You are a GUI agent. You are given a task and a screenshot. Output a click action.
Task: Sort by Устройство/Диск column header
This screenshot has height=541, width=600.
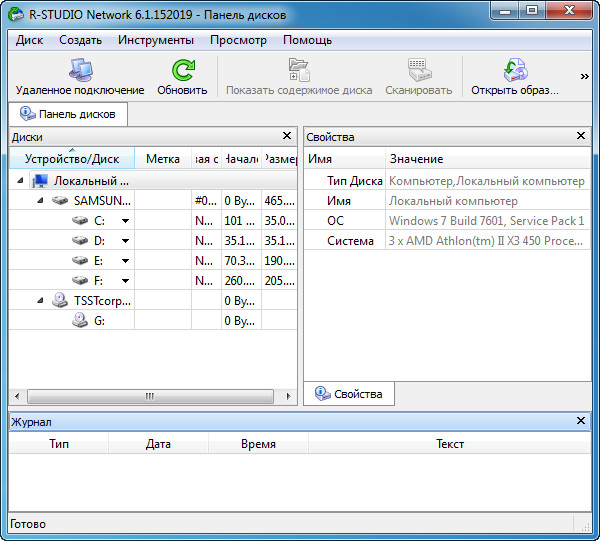(71, 159)
